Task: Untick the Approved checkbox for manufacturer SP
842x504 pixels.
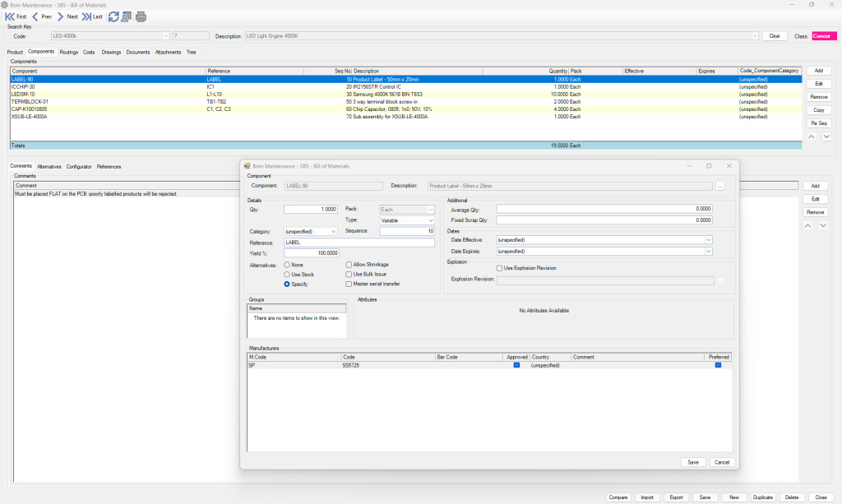Action: pyautogui.click(x=516, y=366)
